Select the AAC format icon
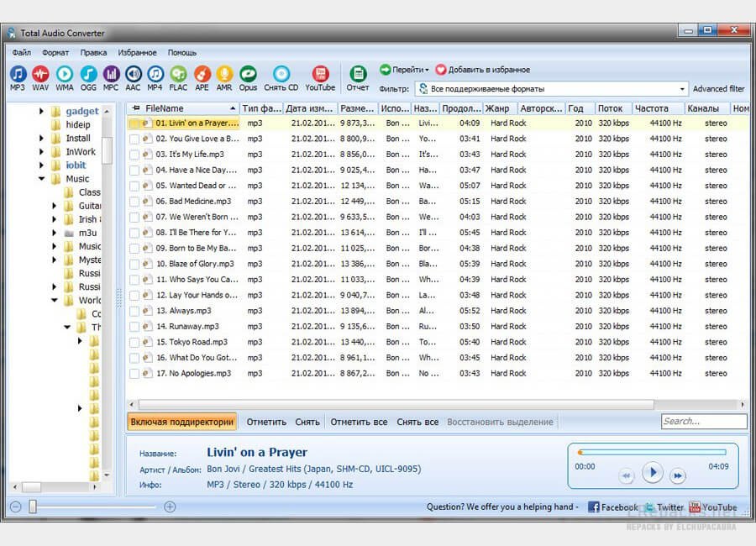756x546 pixels. 133,74
